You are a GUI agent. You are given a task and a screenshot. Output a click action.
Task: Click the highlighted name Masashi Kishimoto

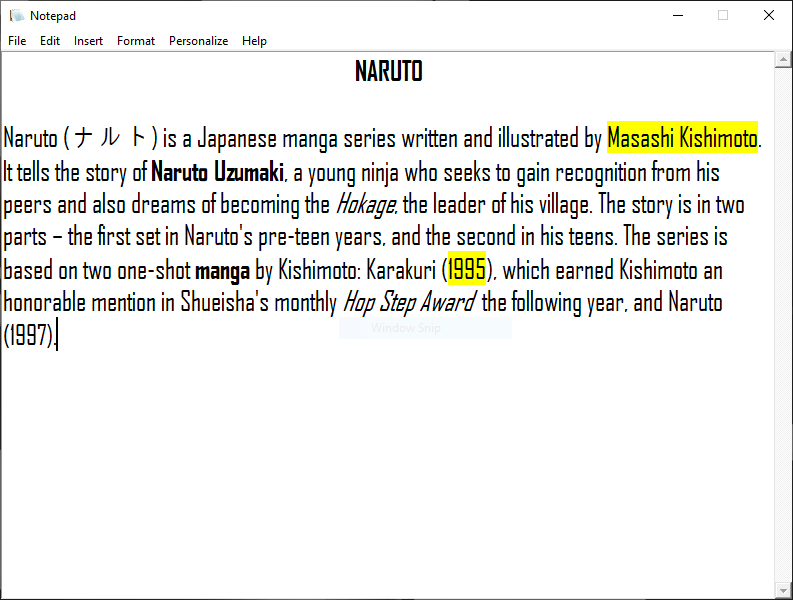682,138
